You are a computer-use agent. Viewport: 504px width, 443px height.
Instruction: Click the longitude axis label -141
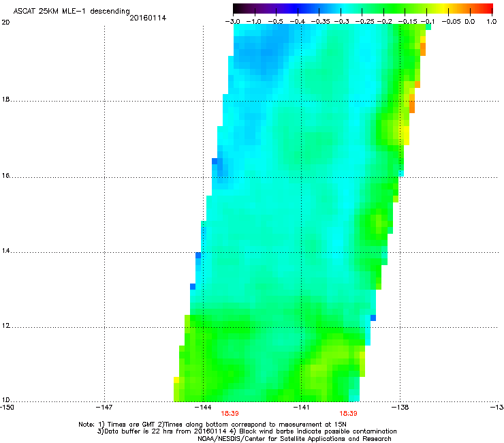pos(302,408)
